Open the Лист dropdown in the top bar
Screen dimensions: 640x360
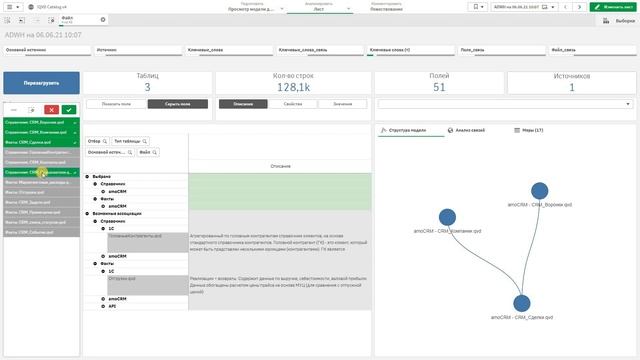click(x=320, y=7)
